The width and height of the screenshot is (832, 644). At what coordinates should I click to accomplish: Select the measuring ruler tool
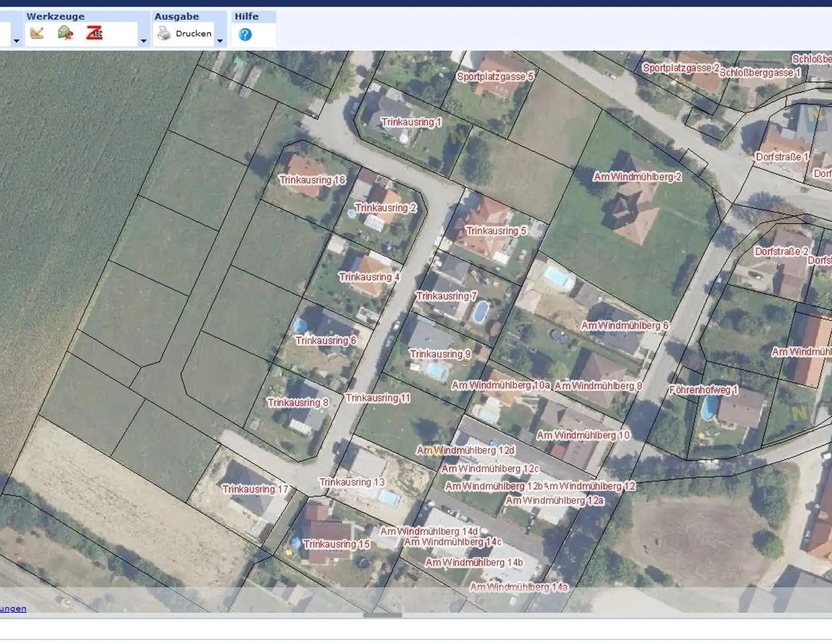pos(37,33)
